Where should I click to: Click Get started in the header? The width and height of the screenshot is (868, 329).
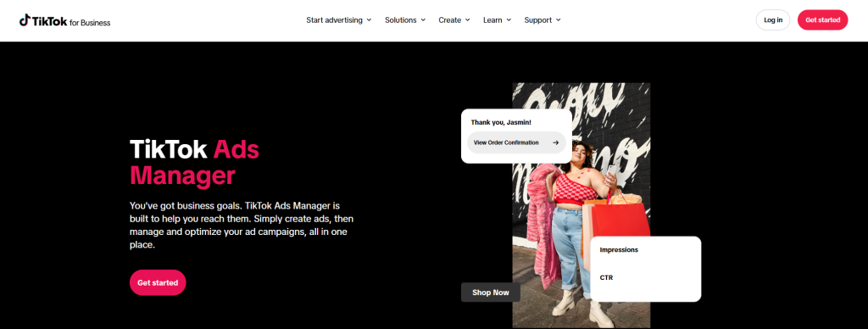tap(822, 20)
